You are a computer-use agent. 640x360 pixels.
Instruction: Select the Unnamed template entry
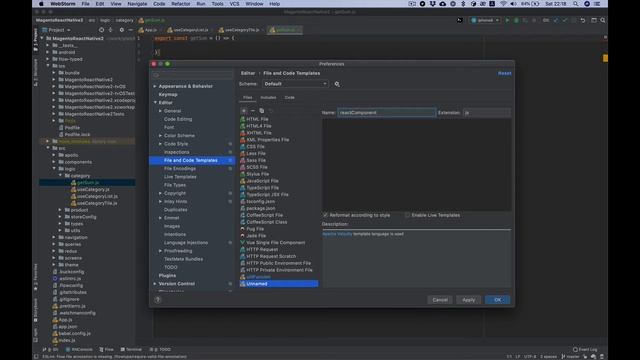click(279, 284)
